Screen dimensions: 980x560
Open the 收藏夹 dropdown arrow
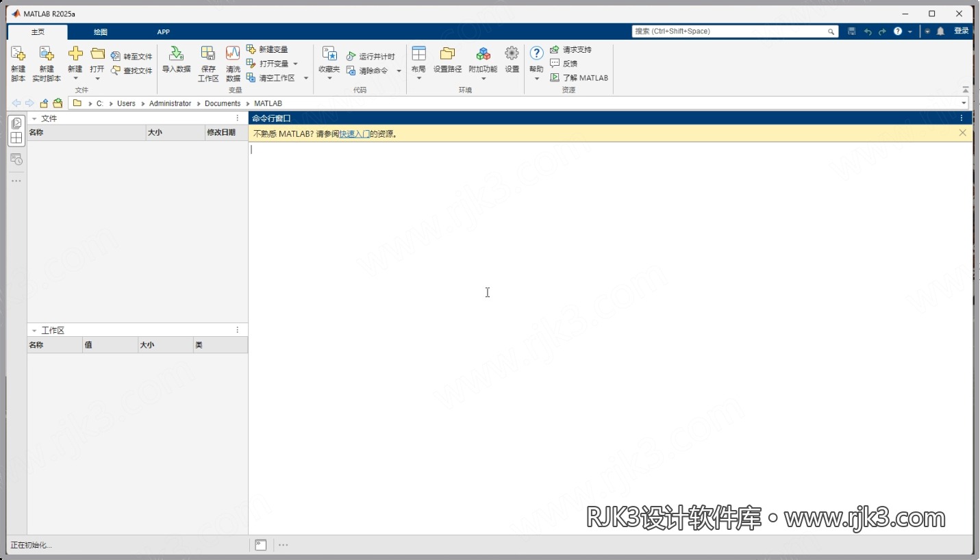pos(329,79)
